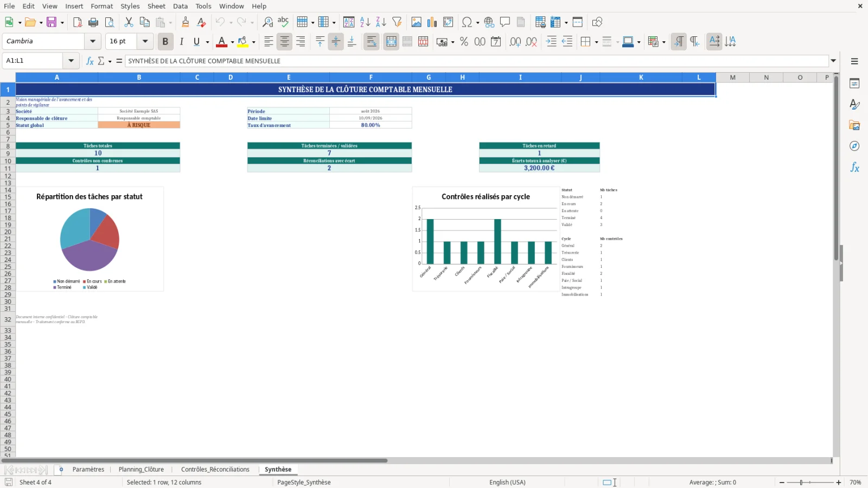Expand Font Size dropdown

pyautogui.click(x=145, y=41)
